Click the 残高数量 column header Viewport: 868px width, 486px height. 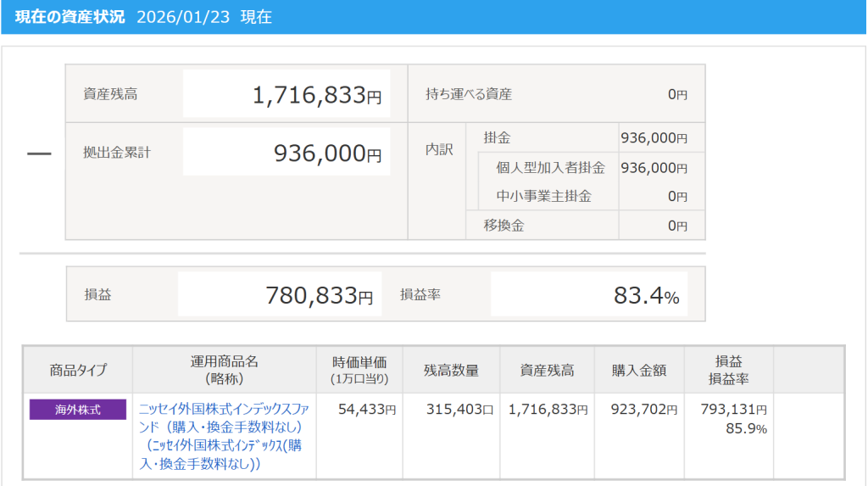(451, 370)
